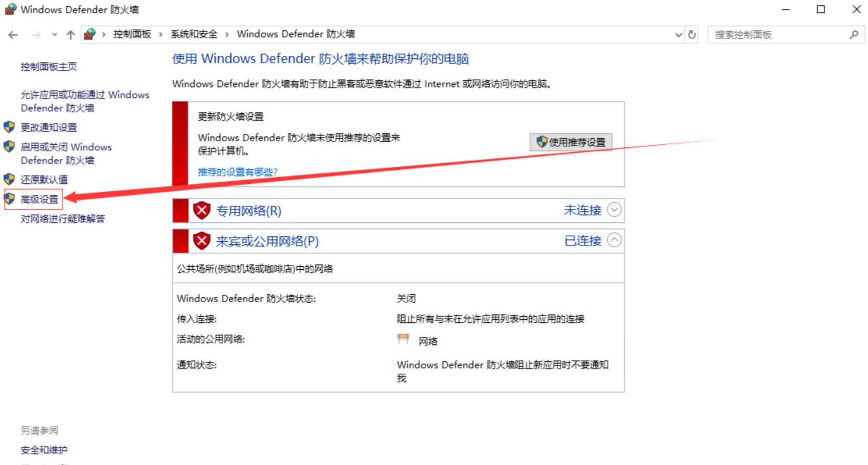Minimize the Windows Defender 防火墙 window
The width and height of the screenshot is (868, 465).
click(x=786, y=9)
